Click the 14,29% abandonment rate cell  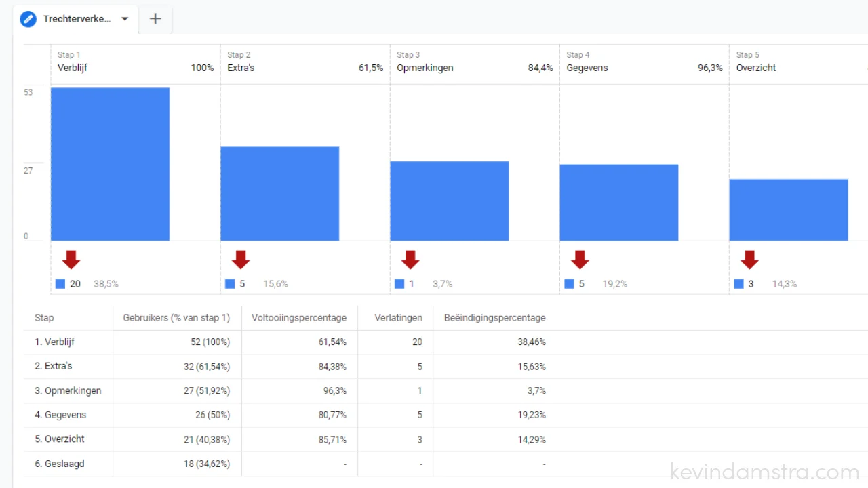[532, 439]
